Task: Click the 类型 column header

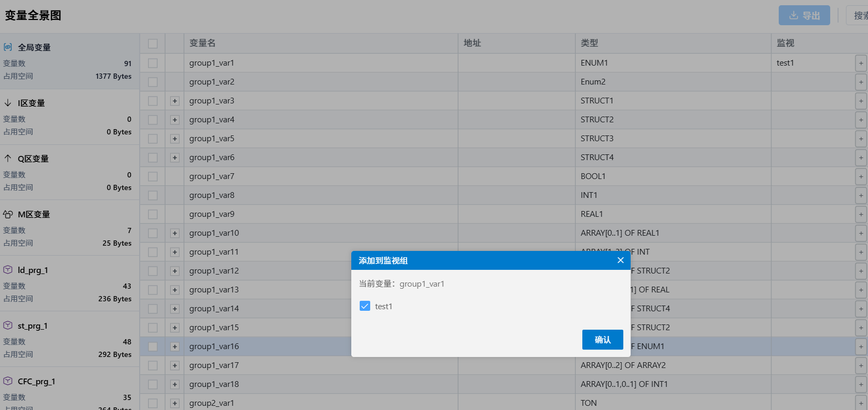Action: [x=673, y=44]
